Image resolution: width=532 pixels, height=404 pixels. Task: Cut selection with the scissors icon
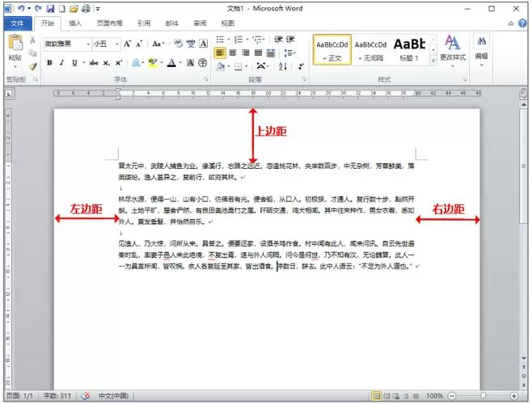32,40
